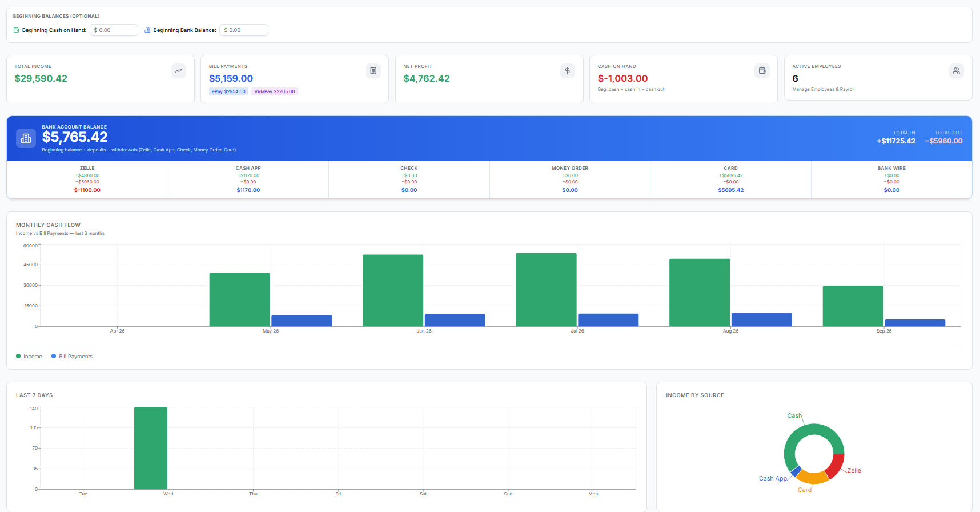This screenshot has height=512, width=980.
Task: Click the blue bank icon beside Beginning Bank Balance
Action: (x=147, y=30)
